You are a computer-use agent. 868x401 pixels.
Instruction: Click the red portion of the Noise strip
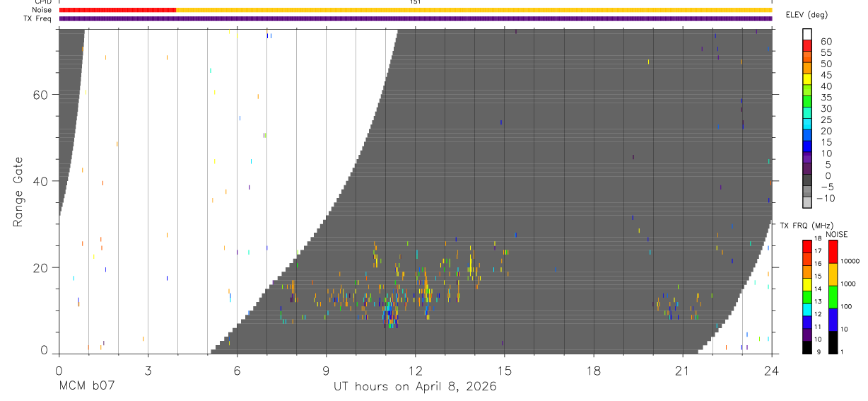click(117, 10)
